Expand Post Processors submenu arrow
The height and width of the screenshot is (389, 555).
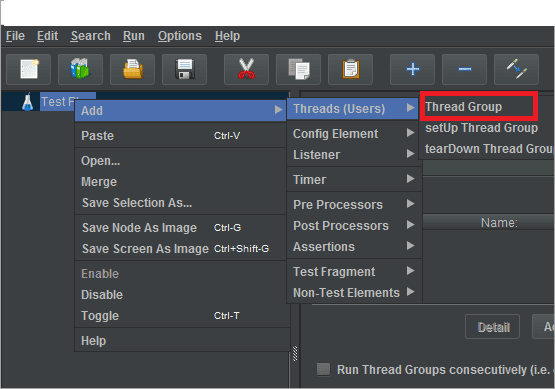point(410,225)
